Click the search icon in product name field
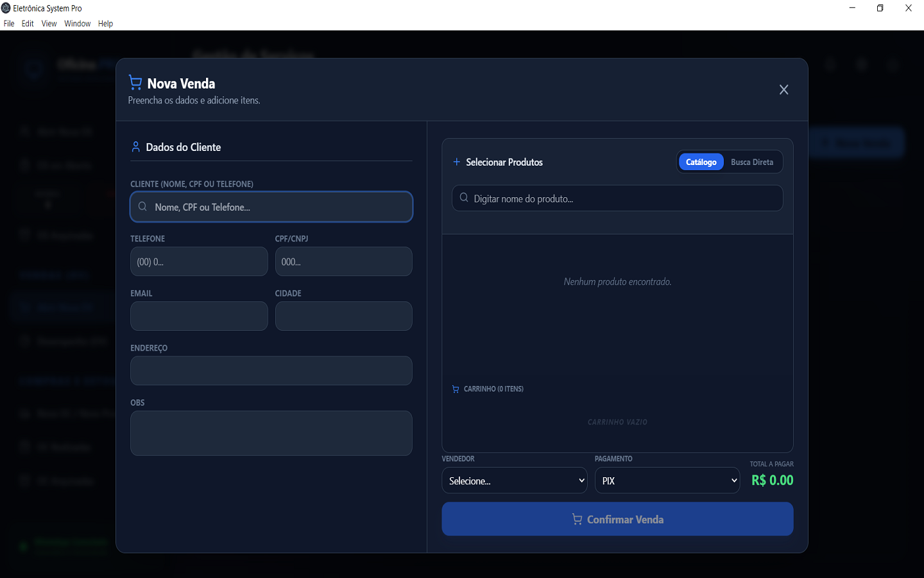The image size is (924, 578). point(464,198)
